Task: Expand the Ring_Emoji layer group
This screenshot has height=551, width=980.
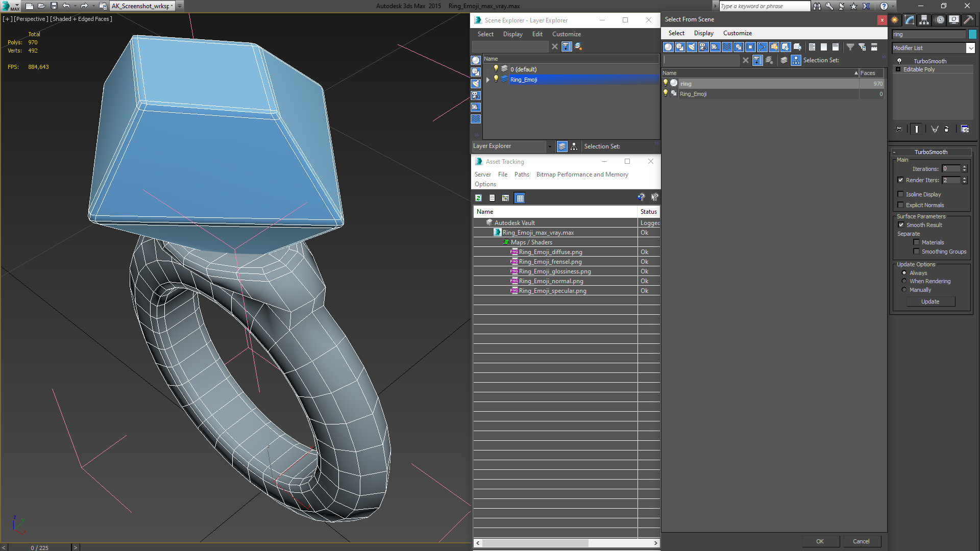Action: [488, 80]
